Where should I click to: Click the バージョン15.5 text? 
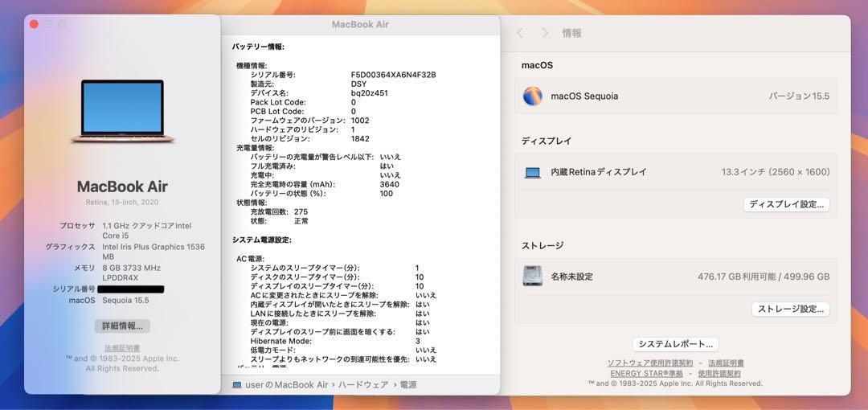[799, 96]
